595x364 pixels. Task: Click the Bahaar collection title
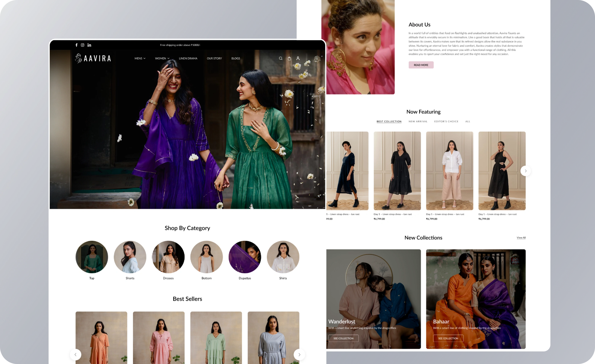[x=441, y=322]
